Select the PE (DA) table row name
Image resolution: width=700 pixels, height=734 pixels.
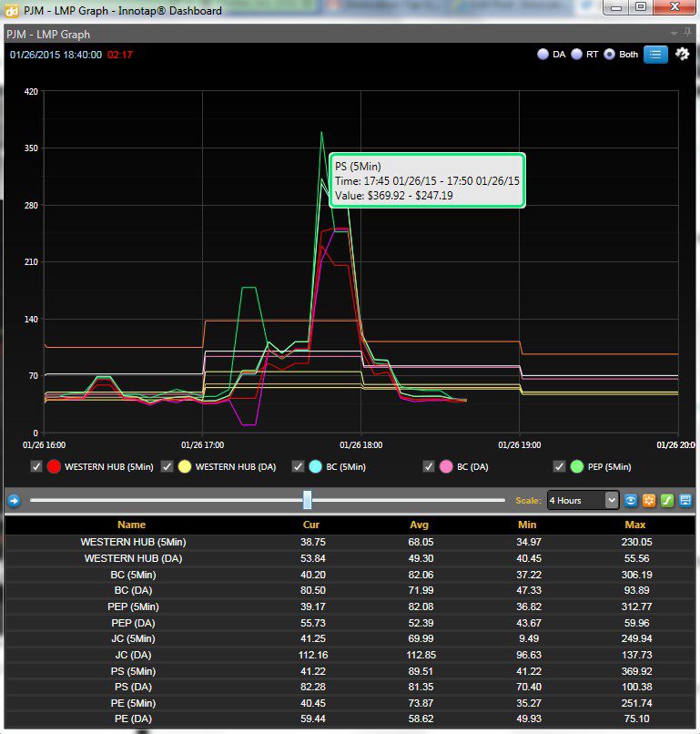tap(134, 719)
